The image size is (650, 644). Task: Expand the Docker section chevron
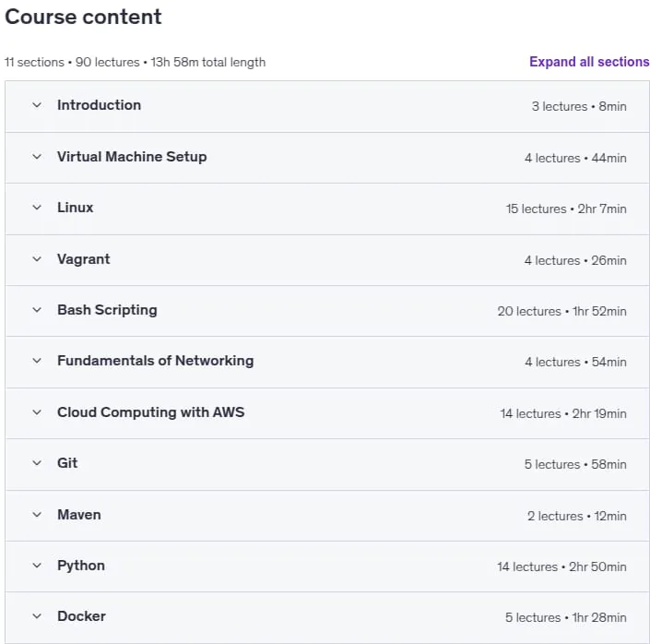pos(37,616)
